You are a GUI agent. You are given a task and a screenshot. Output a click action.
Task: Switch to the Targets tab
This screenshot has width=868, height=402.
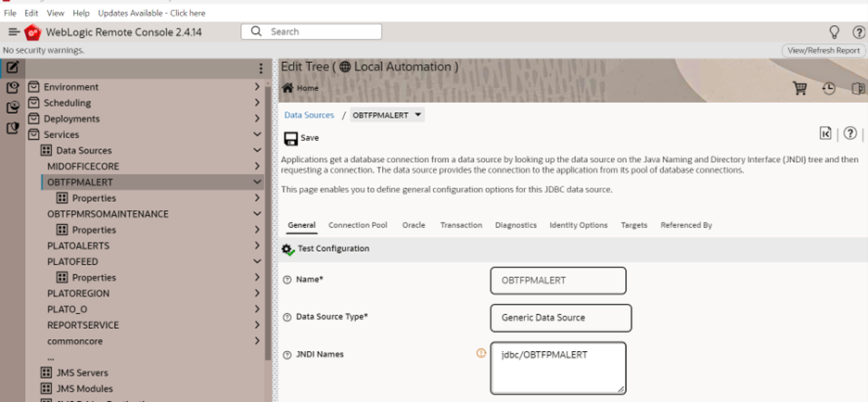[x=633, y=225]
